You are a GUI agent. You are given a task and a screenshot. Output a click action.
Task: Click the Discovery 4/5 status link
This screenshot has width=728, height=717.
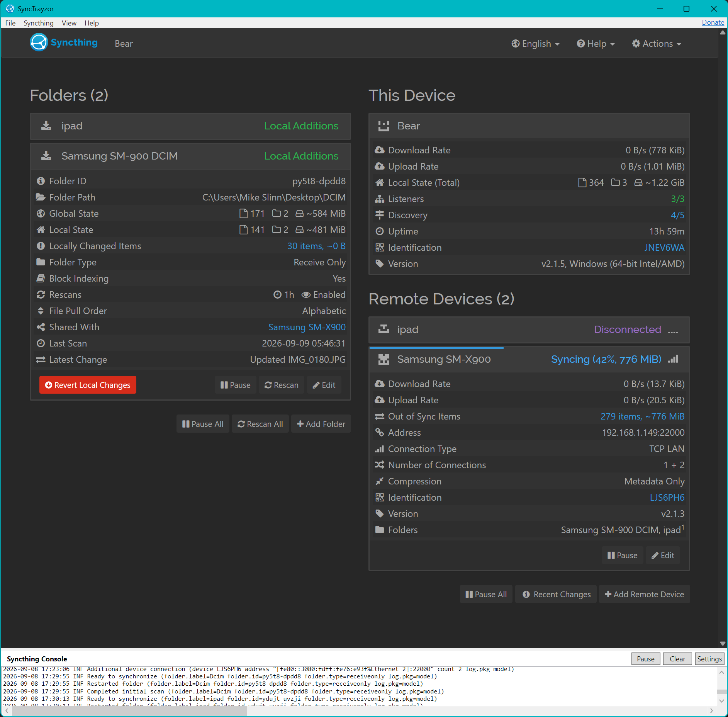pyautogui.click(x=677, y=215)
